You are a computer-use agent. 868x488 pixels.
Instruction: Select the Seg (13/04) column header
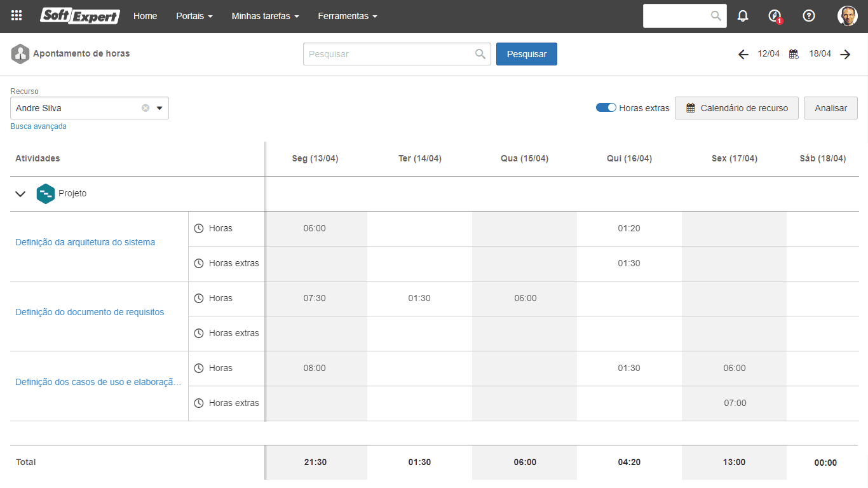click(315, 158)
